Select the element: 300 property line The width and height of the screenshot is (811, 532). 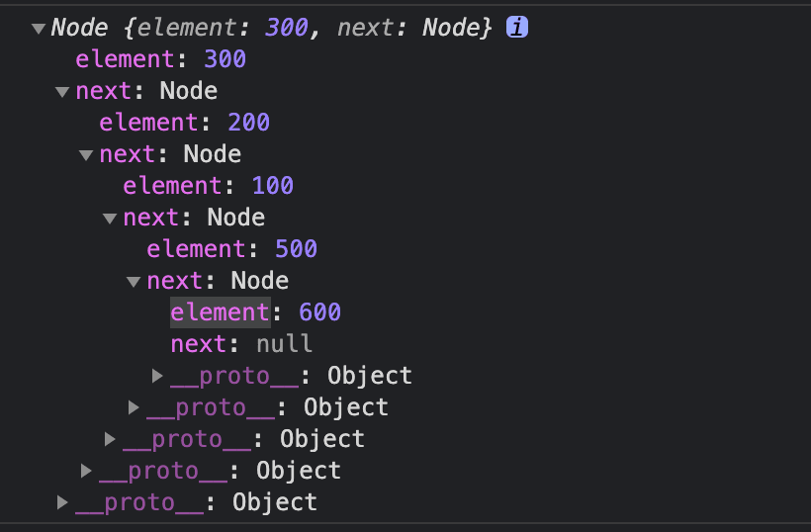(160, 59)
